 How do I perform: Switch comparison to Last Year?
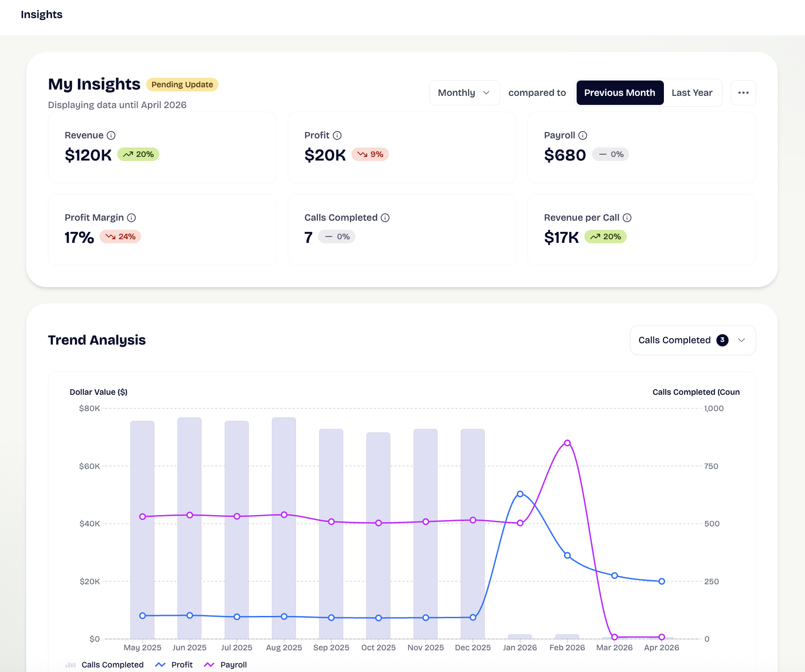click(x=692, y=93)
